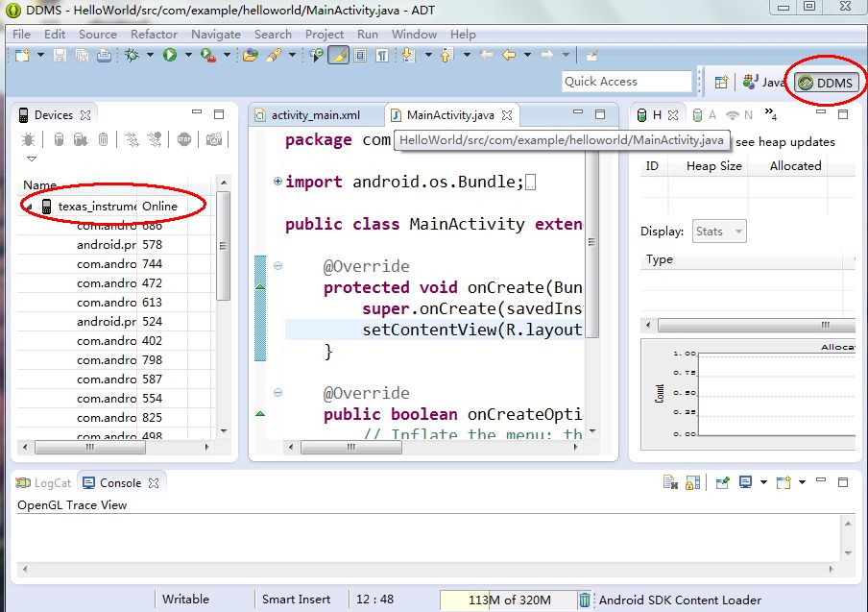Click the Save All toolbar icon
This screenshot has width=868, height=612.
82,55
